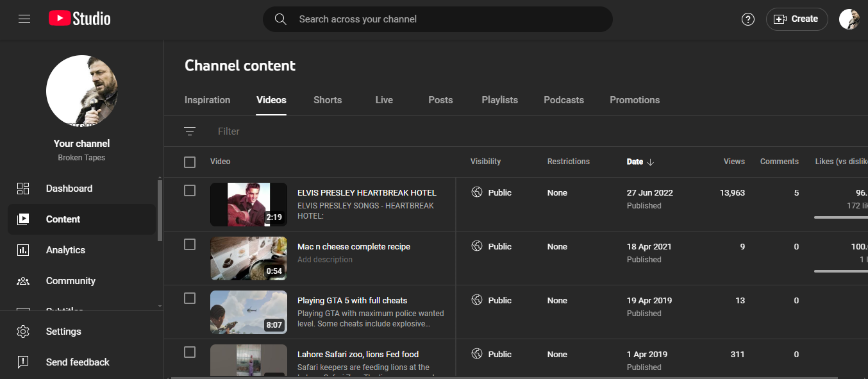Tick the select-all videos checkbox

190,162
